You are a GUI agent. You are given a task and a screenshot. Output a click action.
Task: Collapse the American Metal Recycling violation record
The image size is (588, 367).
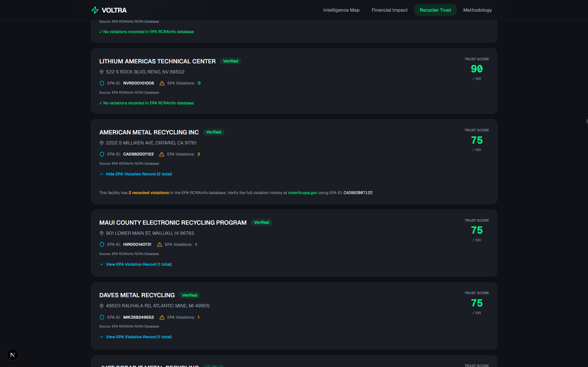136,174
